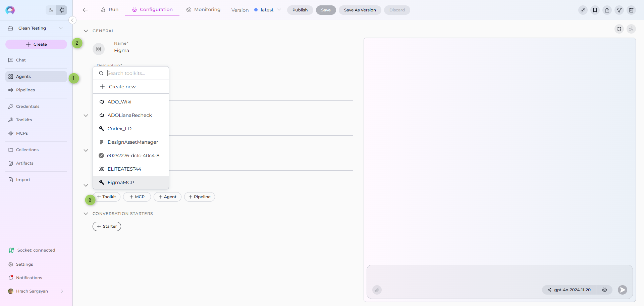Switch to the Monitoring tab

point(204,10)
